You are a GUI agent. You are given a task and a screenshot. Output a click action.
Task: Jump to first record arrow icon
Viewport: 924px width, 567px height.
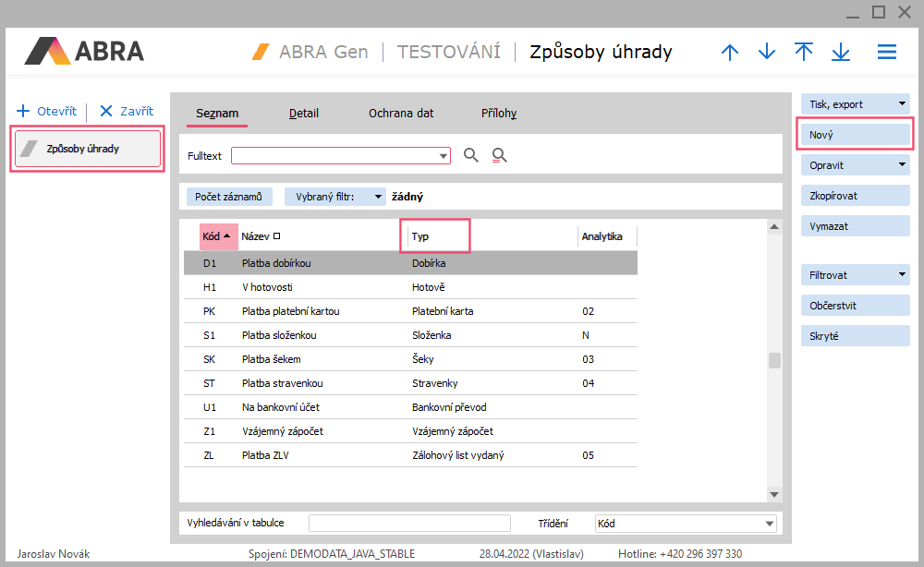click(804, 52)
